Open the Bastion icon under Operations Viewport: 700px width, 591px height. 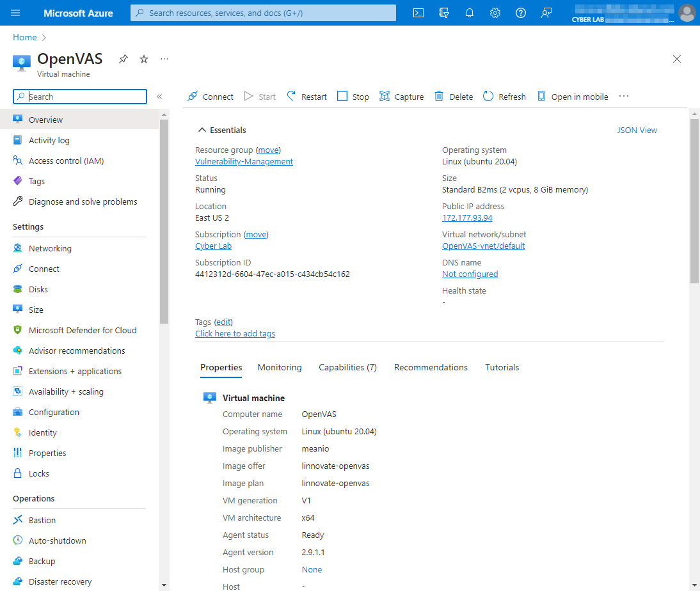coord(17,520)
